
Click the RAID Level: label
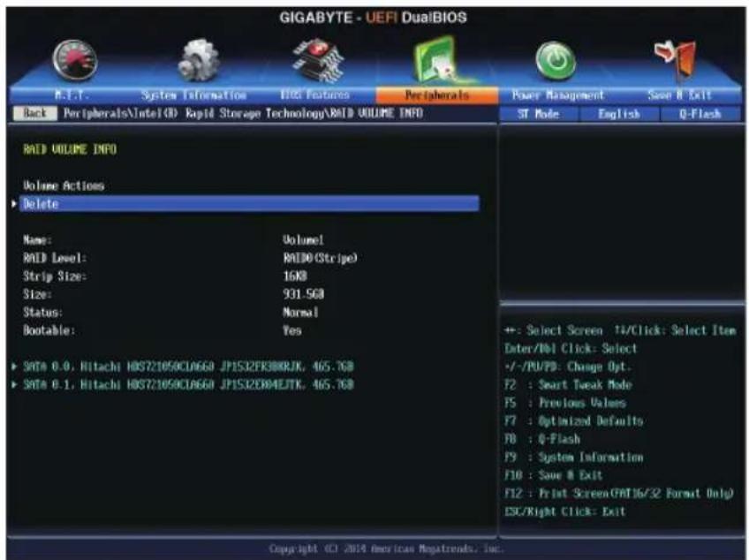(55, 258)
